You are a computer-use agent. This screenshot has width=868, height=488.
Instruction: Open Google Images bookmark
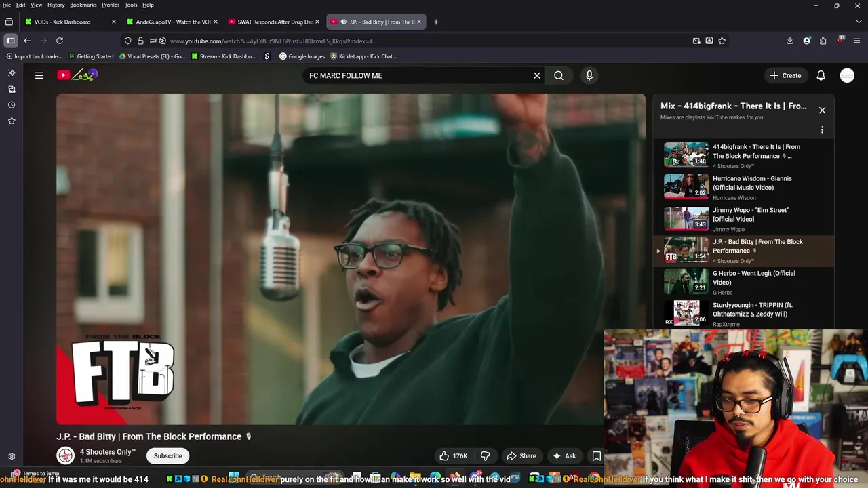pyautogui.click(x=302, y=56)
